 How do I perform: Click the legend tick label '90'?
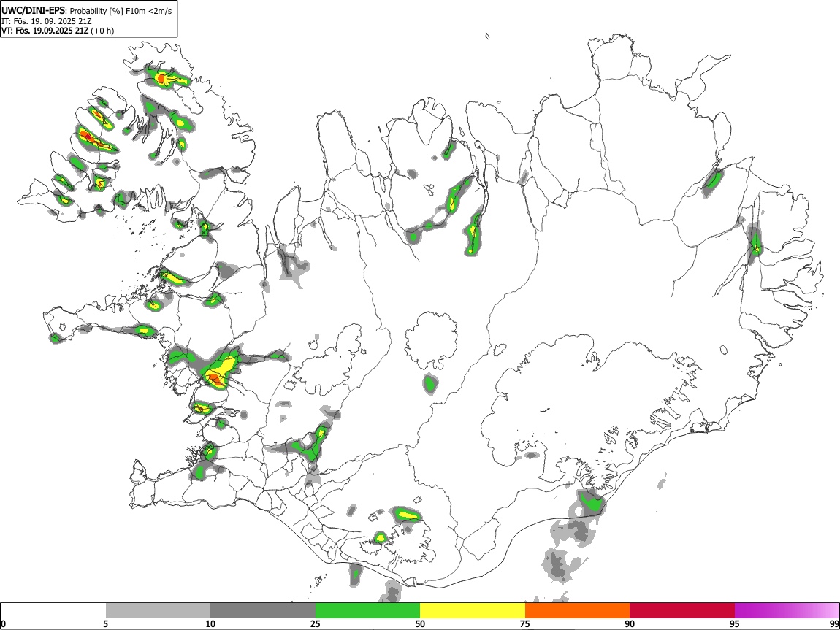[x=630, y=624]
